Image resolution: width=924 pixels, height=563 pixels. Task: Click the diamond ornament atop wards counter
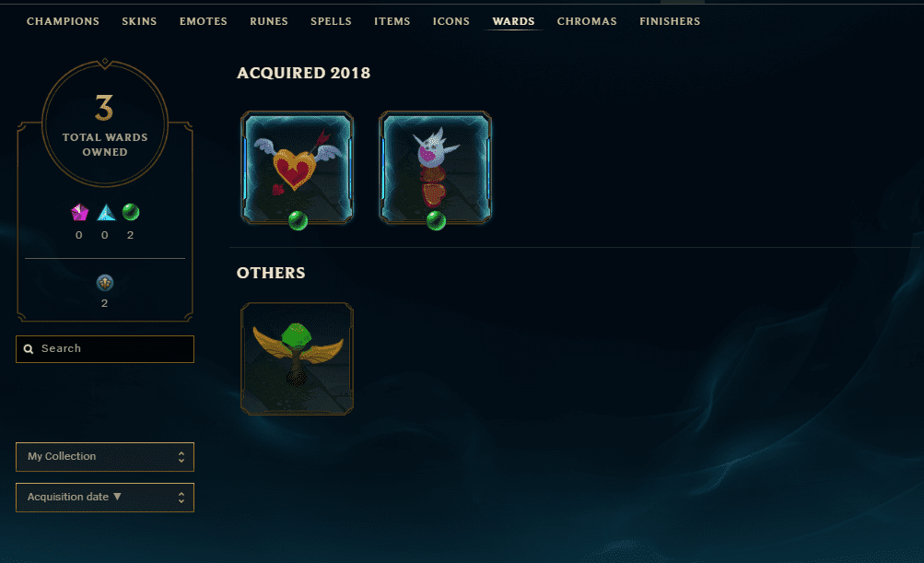[105, 62]
